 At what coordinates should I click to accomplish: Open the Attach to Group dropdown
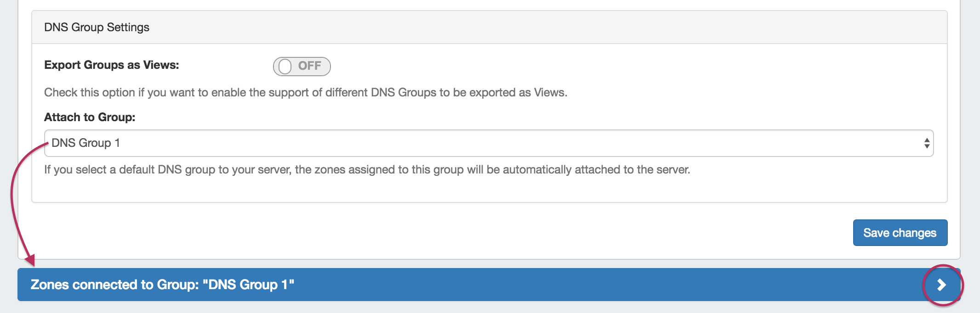[488, 143]
